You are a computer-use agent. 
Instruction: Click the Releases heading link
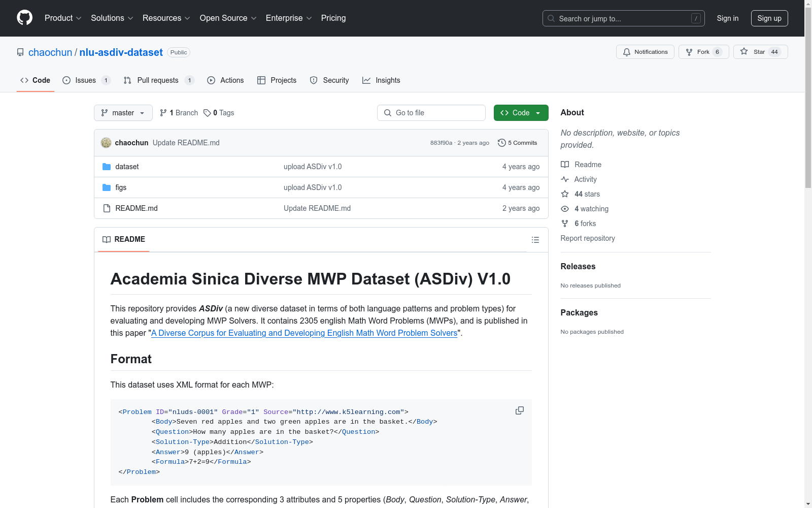point(578,266)
